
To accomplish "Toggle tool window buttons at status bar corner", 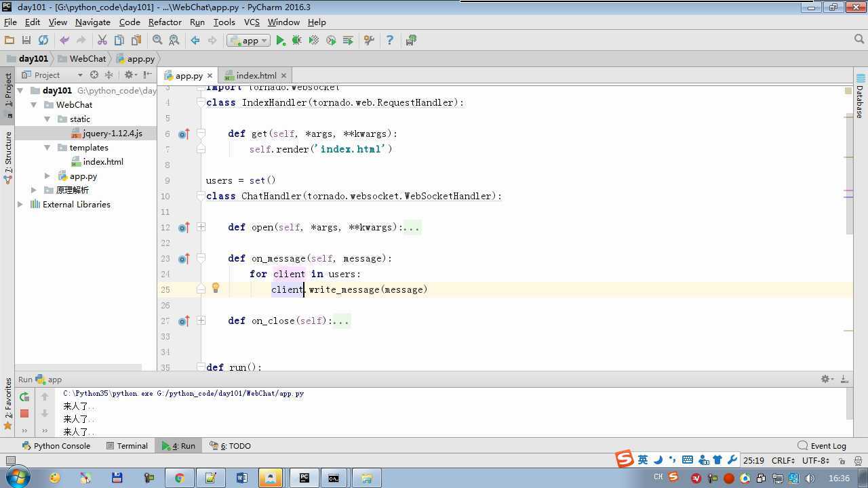I will click(x=10, y=460).
